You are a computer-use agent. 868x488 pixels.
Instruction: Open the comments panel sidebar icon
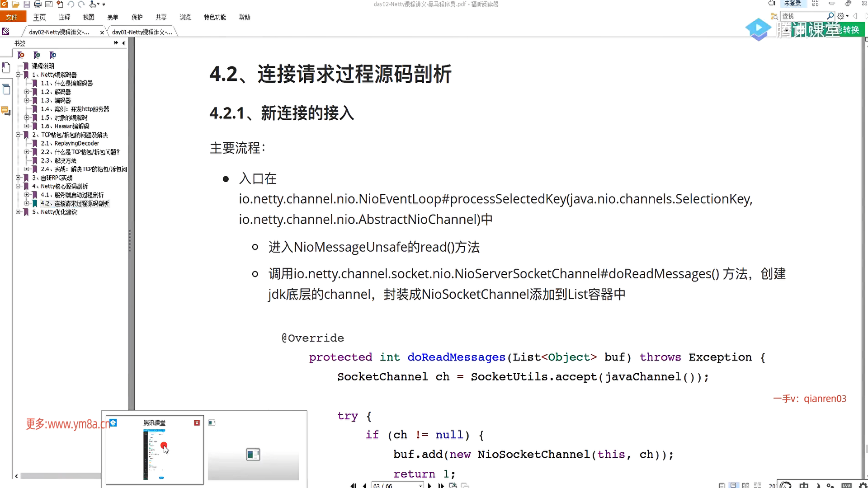pos(5,111)
